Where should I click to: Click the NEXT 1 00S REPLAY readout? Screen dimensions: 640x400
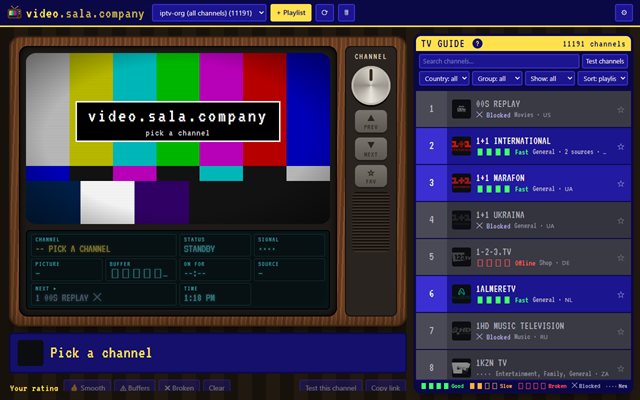[x=104, y=294]
